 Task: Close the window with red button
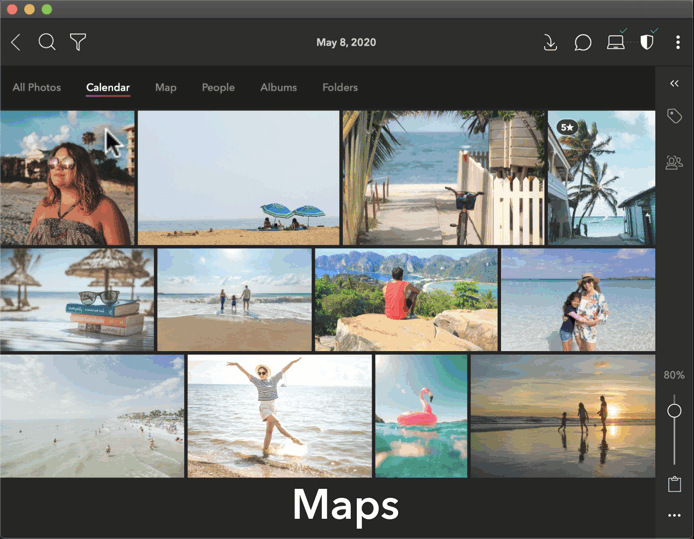click(12, 9)
